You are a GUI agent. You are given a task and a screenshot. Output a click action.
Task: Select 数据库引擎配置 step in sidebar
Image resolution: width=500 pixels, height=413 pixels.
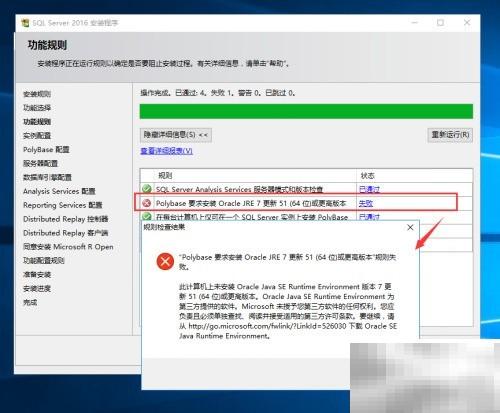47,177
